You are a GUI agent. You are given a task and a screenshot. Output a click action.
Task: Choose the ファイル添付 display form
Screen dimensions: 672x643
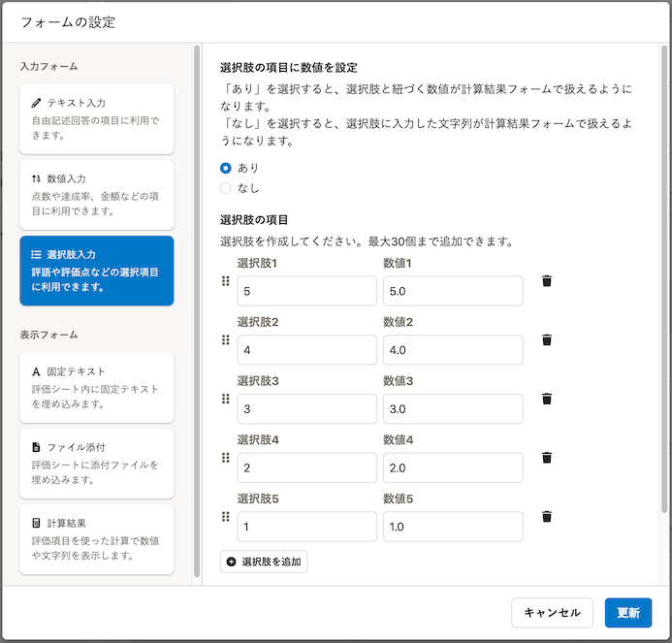pos(97,464)
